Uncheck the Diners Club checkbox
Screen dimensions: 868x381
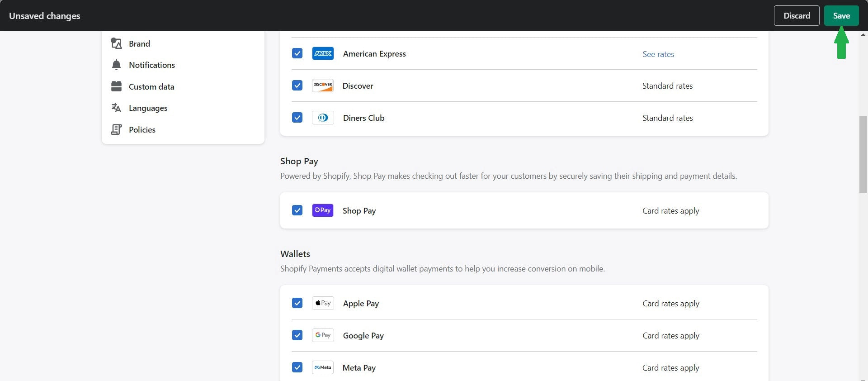[297, 118]
